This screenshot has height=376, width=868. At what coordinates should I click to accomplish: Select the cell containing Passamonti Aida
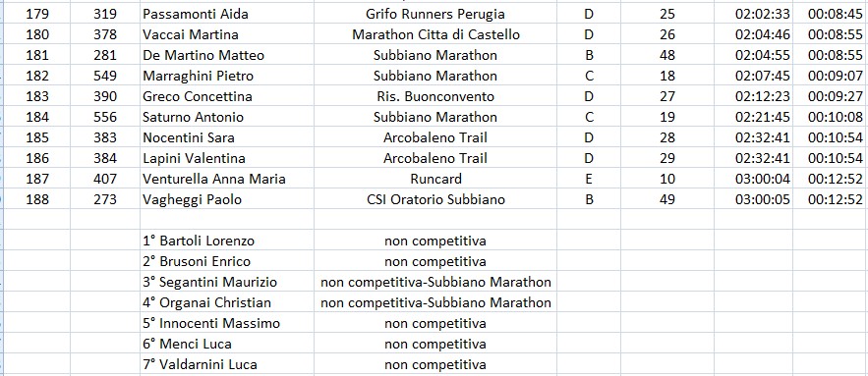(227, 14)
